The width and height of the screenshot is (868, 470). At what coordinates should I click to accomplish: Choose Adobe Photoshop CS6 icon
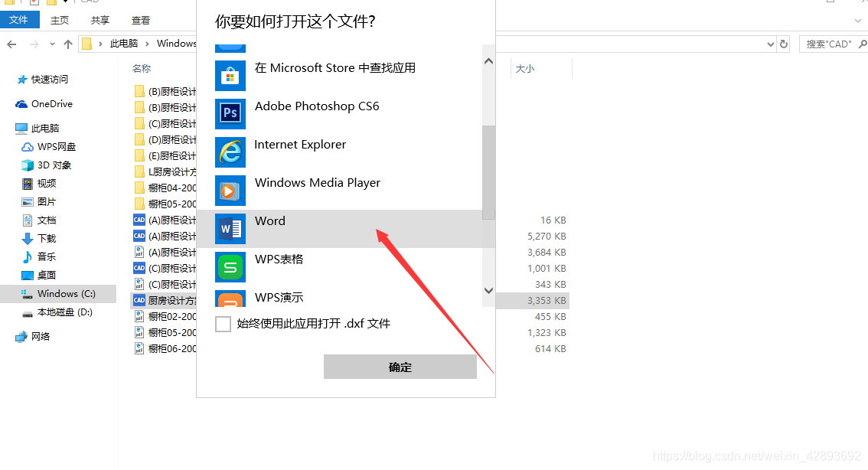click(x=230, y=113)
